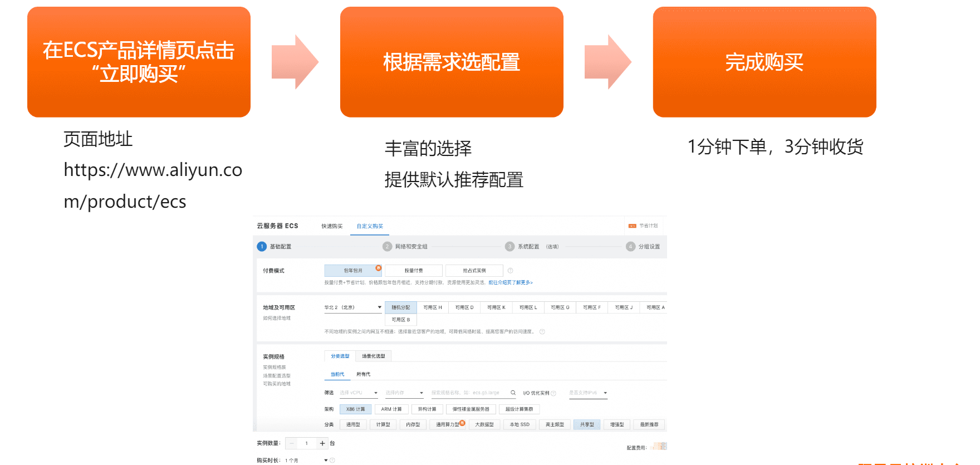
Task: Select X86 计算 architecture
Action: (355, 409)
